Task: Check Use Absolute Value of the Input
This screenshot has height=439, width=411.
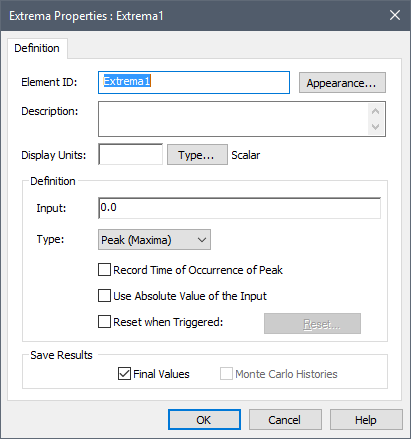Action: click(104, 296)
